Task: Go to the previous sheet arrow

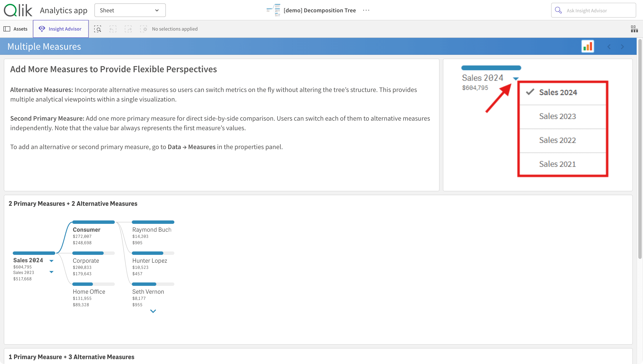Action: (x=609, y=47)
